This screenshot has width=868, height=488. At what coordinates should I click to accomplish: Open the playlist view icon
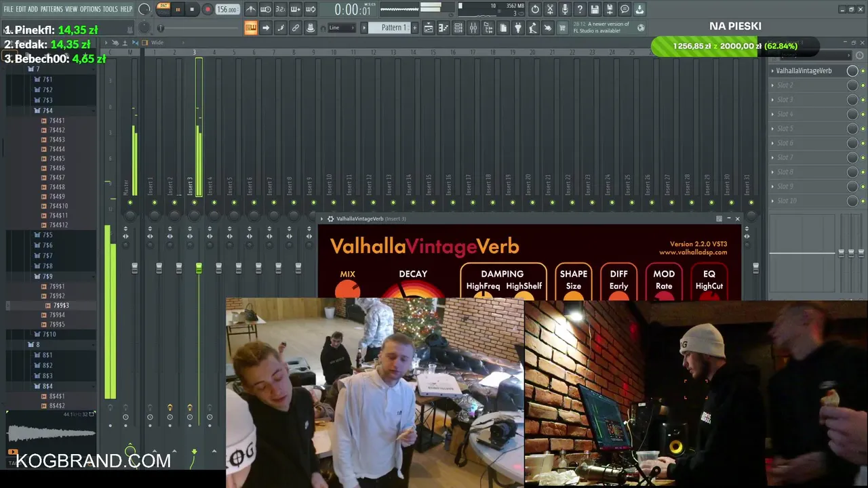coord(429,28)
